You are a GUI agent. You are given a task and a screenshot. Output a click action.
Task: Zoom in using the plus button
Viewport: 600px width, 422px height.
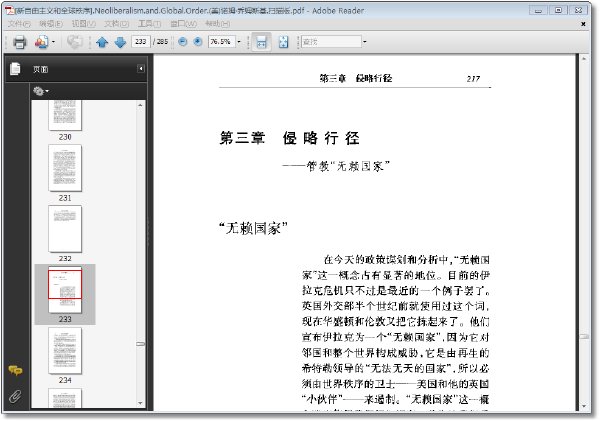tap(198, 41)
